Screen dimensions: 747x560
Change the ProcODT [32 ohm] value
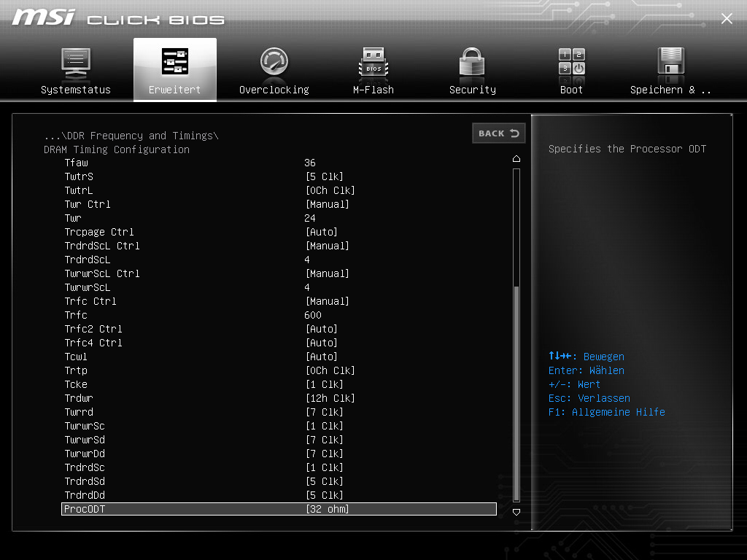click(x=328, y=509)
